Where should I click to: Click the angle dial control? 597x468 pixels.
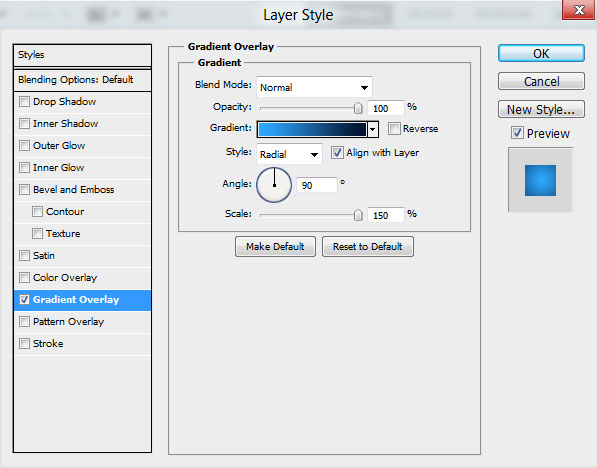274,185
